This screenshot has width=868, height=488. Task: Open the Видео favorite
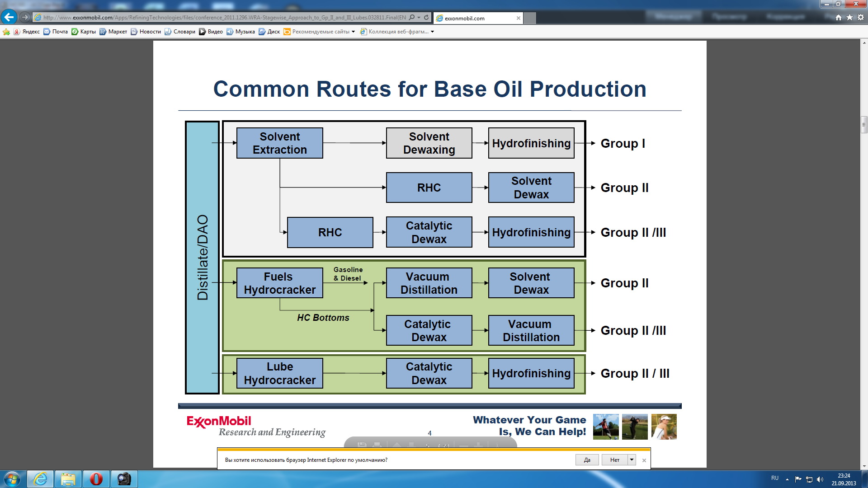(x=211, y=32)
